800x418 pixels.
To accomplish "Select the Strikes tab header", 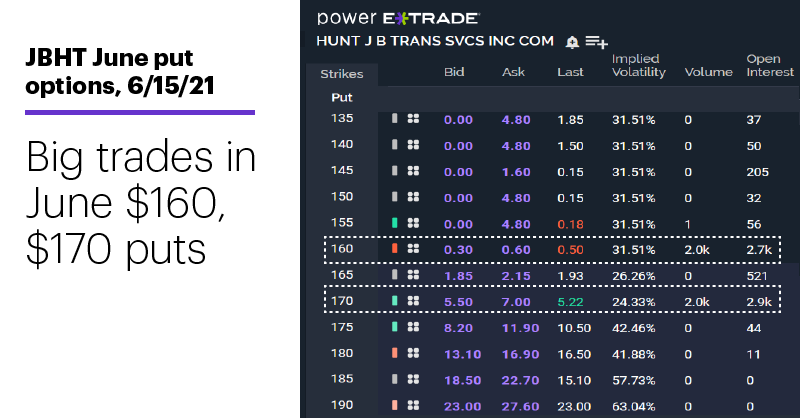I will click(x=342, y=74).
